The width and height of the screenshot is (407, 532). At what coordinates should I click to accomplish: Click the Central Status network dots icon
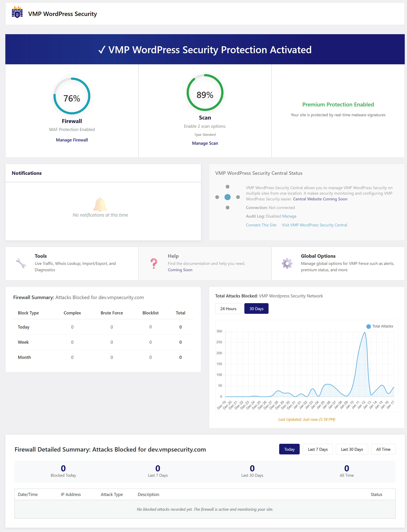[228, 197]
